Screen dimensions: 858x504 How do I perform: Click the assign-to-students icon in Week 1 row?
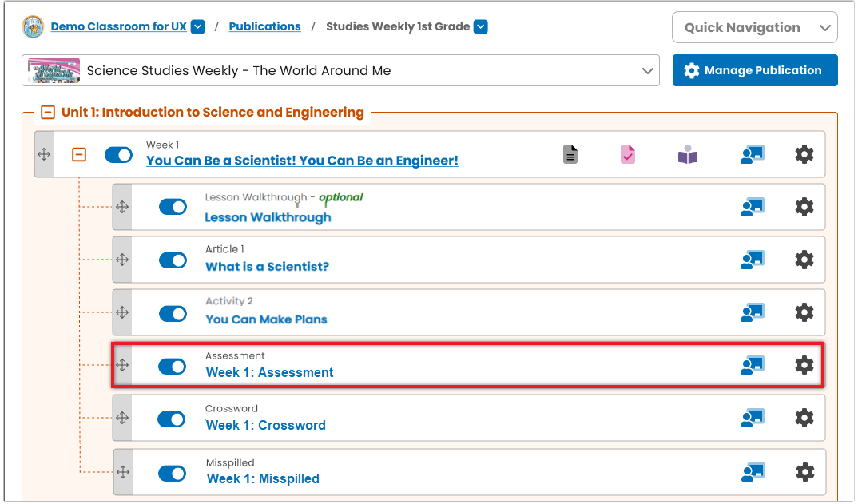tap(753, 155)
